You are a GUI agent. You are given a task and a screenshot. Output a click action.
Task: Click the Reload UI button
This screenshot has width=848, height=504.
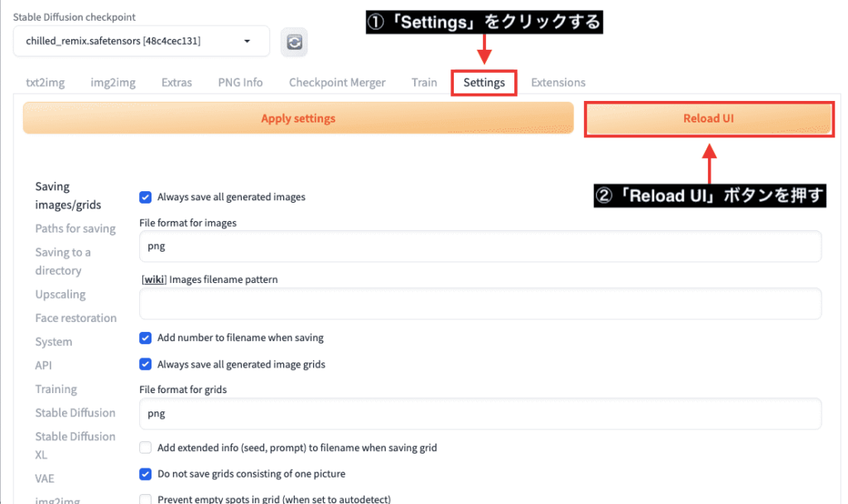709,118
